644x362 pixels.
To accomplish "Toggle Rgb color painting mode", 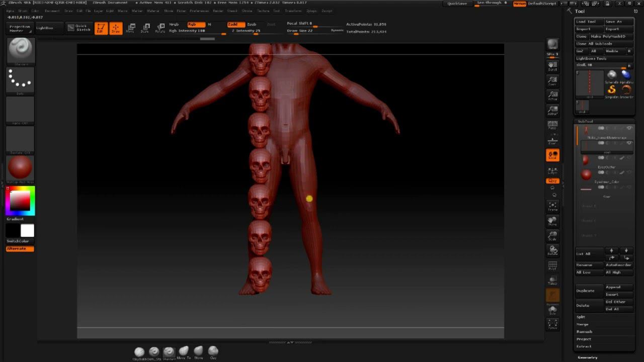I will [x=196, y=24].
